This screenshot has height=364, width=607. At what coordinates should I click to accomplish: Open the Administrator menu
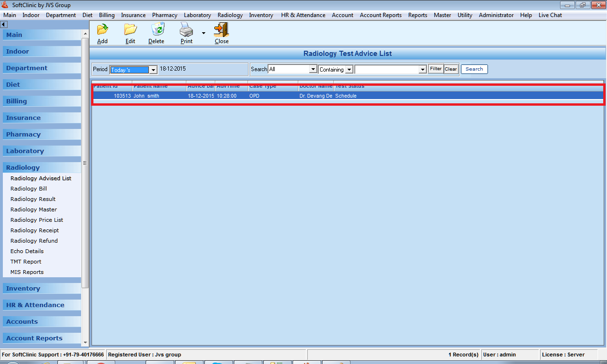(x=496, y=15)
